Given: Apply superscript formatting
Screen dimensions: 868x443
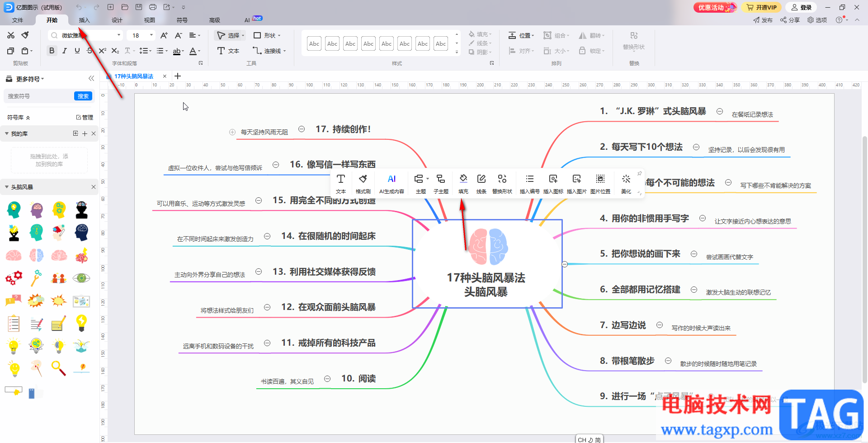Looking at the screenshot, I should tap(103, 51).
